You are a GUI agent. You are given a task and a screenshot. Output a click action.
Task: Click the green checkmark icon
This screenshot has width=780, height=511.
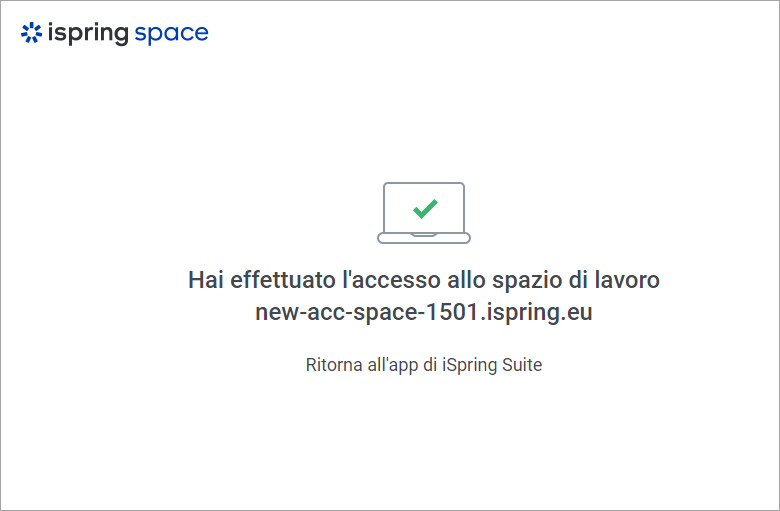[x=425, y=208]
